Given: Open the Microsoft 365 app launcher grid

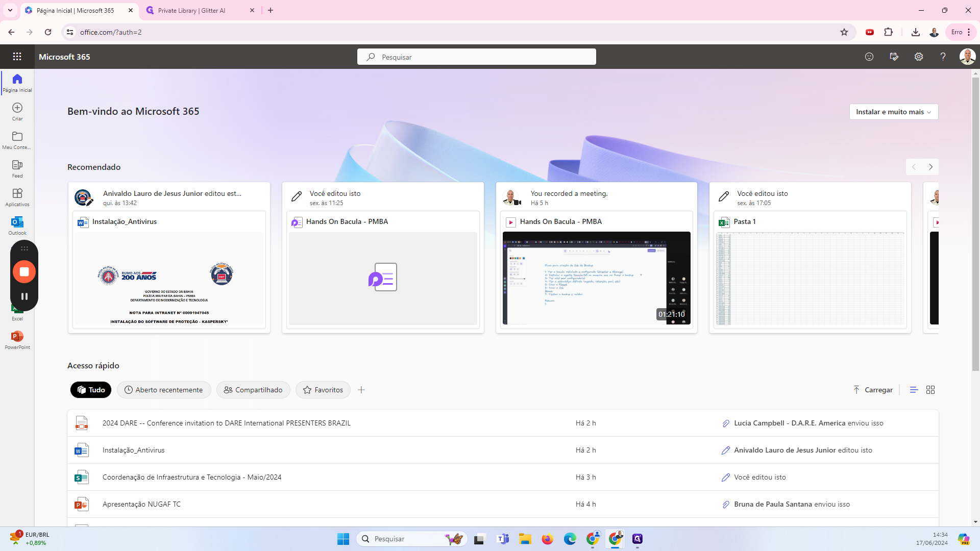Looking at the screenshot, I should [17, 57].
